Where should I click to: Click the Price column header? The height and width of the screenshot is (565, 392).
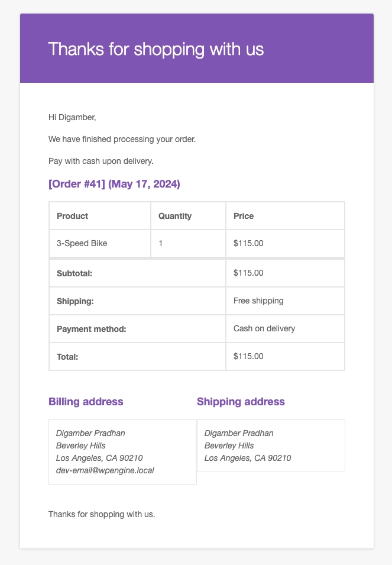[x=244, y=216]
